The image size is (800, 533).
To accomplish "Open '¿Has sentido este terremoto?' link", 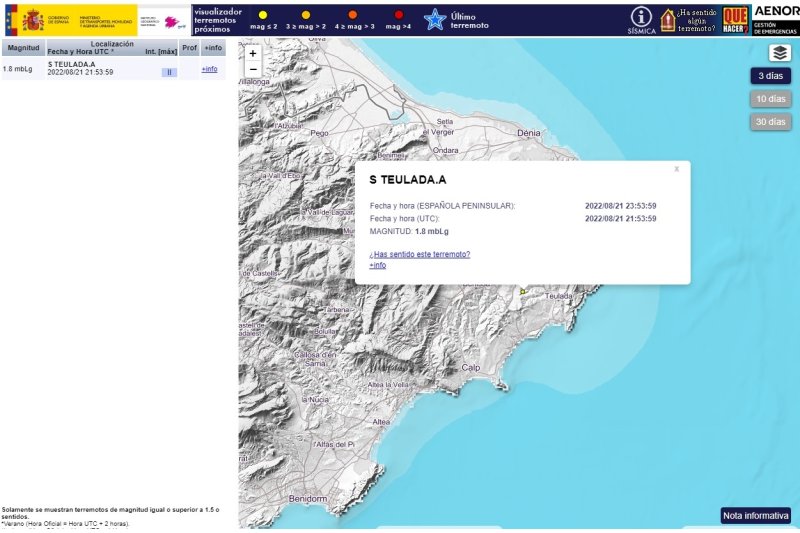I will 420,254.
